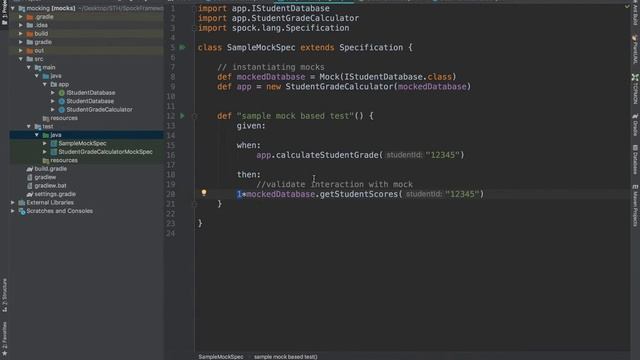The height and width of the screenshot is (360, 640).
Task: Expand the gradle folder arrow
Action: [x=21, y=42]
